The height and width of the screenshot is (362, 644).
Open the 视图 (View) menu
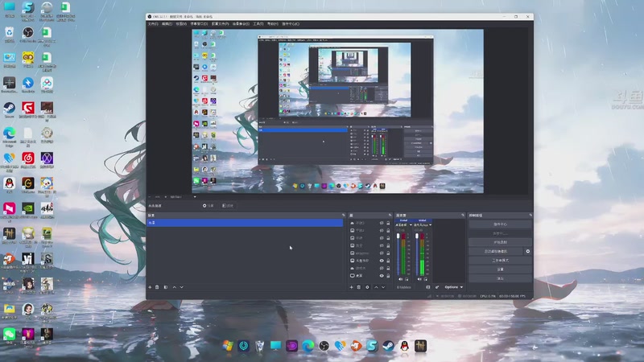[x=181, y=24]
